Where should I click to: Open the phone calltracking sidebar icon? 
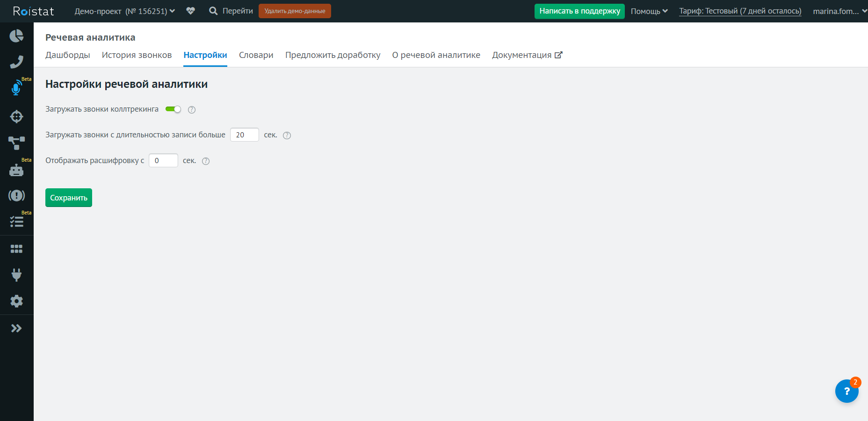16,62
